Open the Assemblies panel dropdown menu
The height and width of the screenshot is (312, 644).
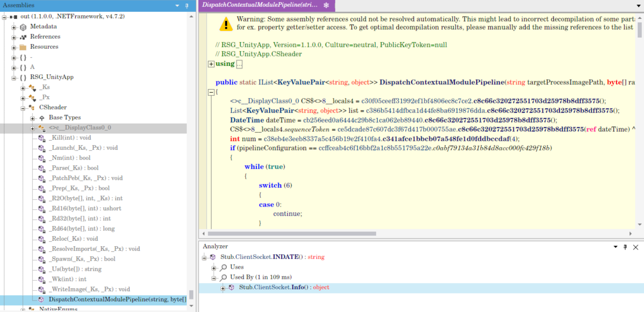(177, 6)
